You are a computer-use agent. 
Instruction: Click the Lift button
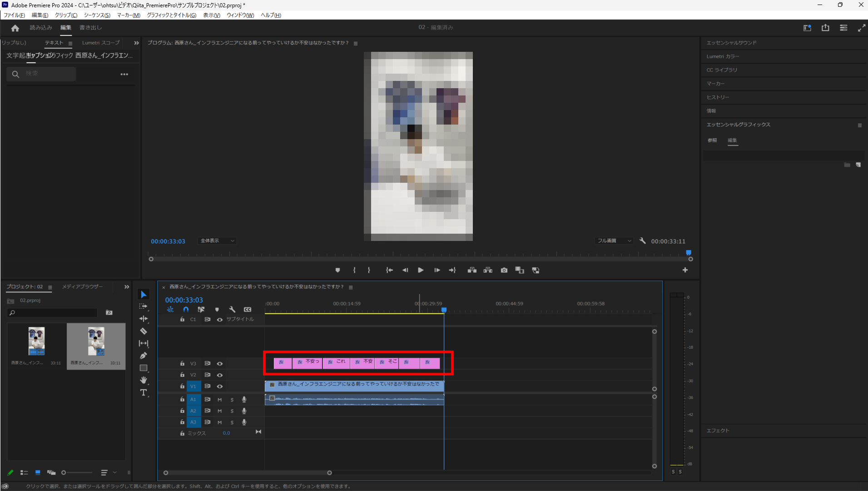tap(472, 270)
